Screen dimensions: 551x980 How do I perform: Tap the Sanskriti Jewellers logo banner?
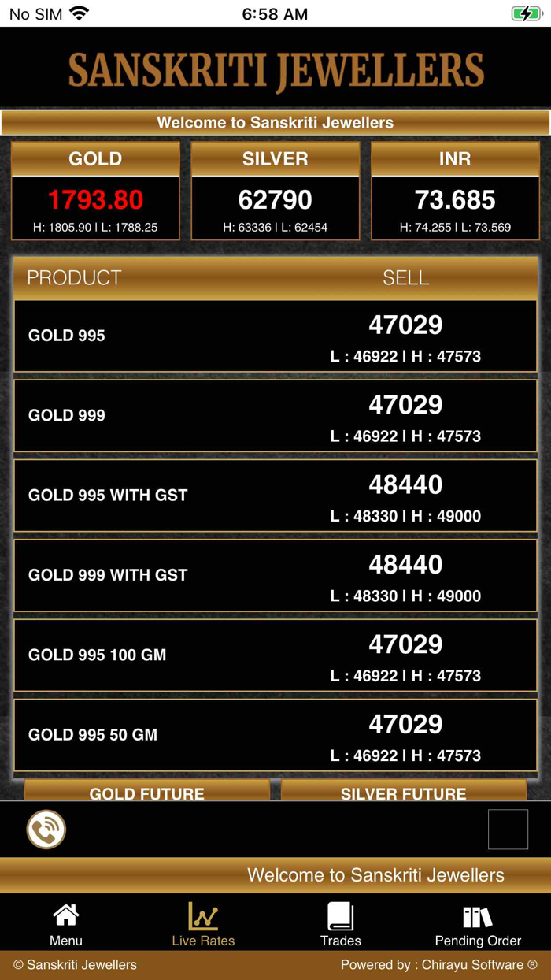coord(275,69)
